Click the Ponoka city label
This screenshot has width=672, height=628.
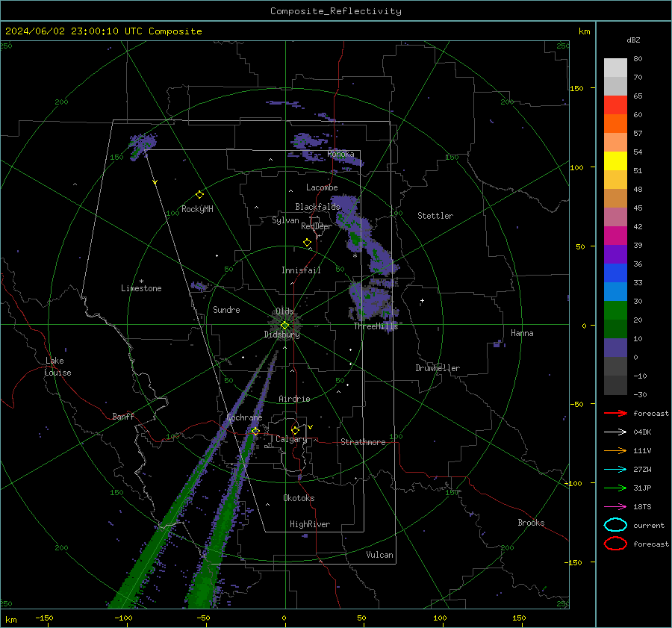point(340,154)
